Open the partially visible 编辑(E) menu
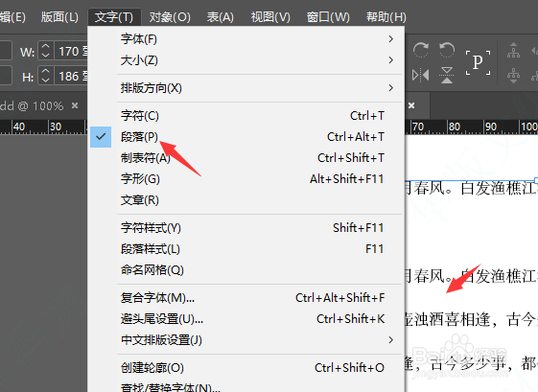 click(13, 17)
